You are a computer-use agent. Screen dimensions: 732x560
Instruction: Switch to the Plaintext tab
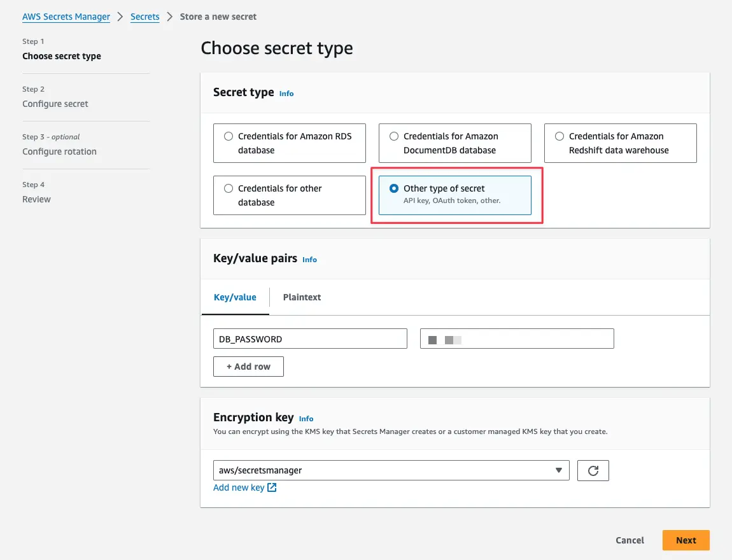pyautogui.click(x=302, y=297)
